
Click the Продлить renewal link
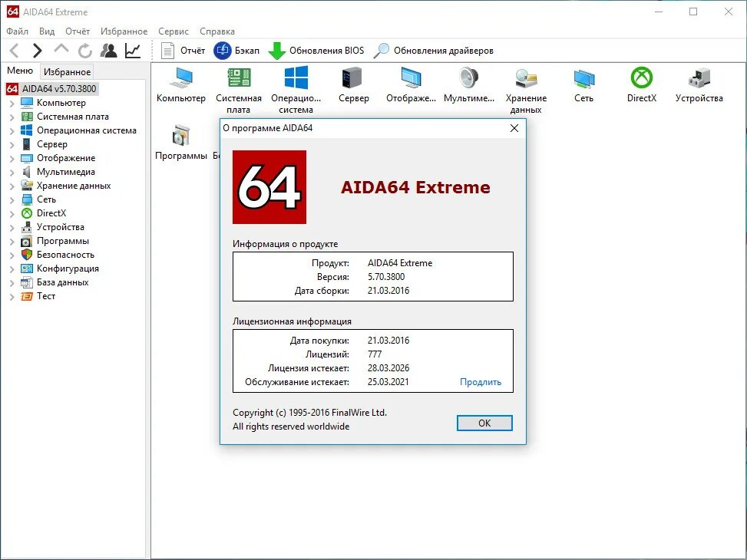point(481,382)
